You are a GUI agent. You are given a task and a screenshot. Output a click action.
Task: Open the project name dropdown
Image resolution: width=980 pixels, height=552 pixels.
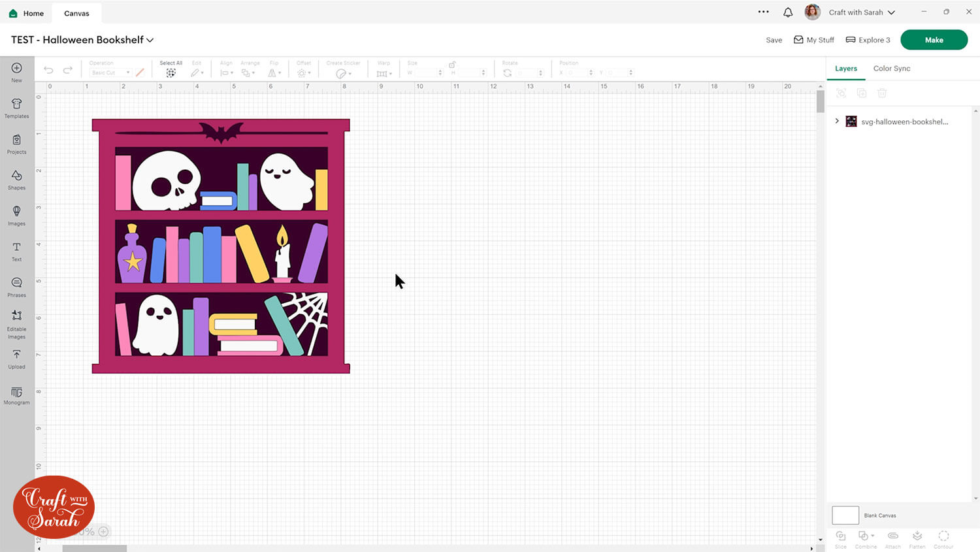[150, 40]
